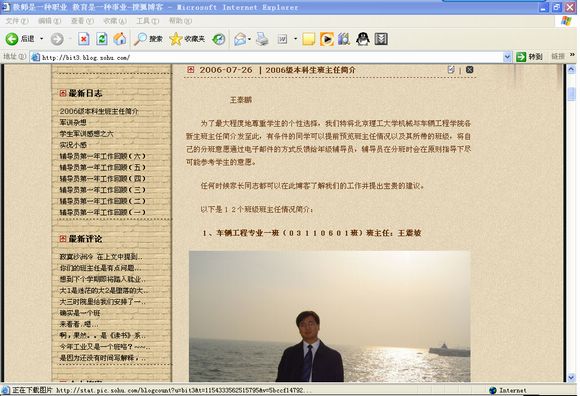Open the 文件 menu
The width and height of the screenshot is (580, 396).
coord(17,21)
